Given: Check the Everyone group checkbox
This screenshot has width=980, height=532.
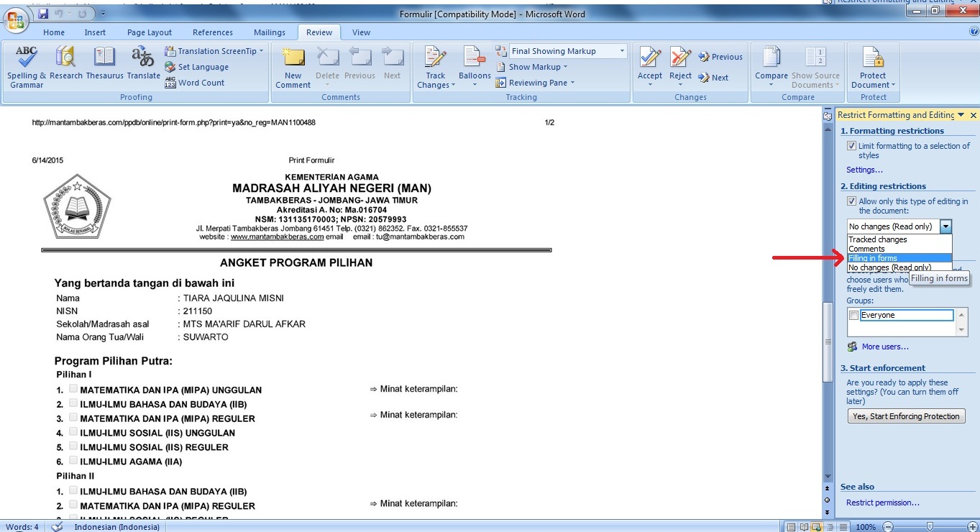Looking at the screenshot, I should coord(854,314).
